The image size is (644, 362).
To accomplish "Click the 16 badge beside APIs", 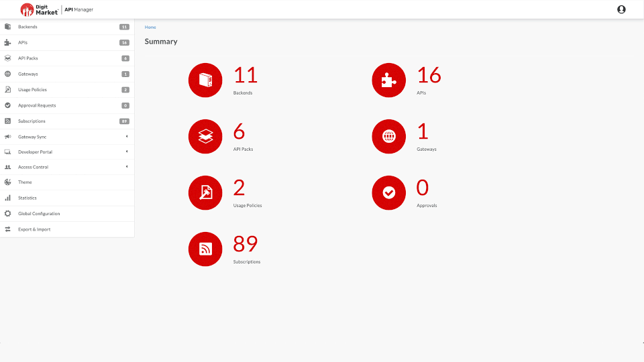I will (x=125, y=43).
